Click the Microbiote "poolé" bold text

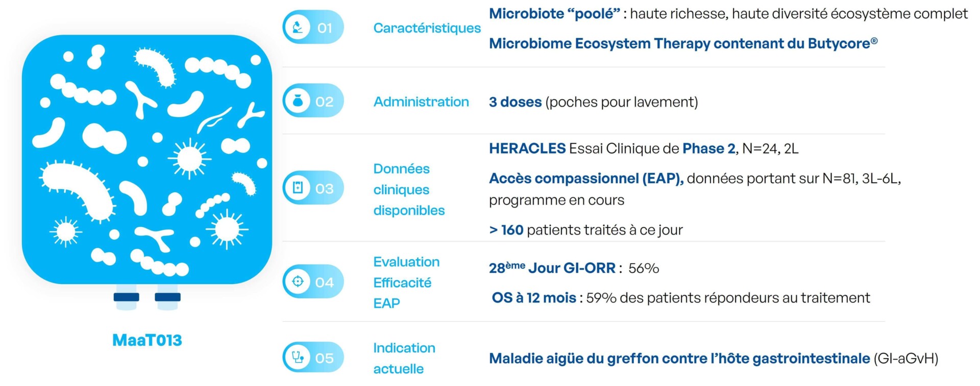(x=554, y=14)
